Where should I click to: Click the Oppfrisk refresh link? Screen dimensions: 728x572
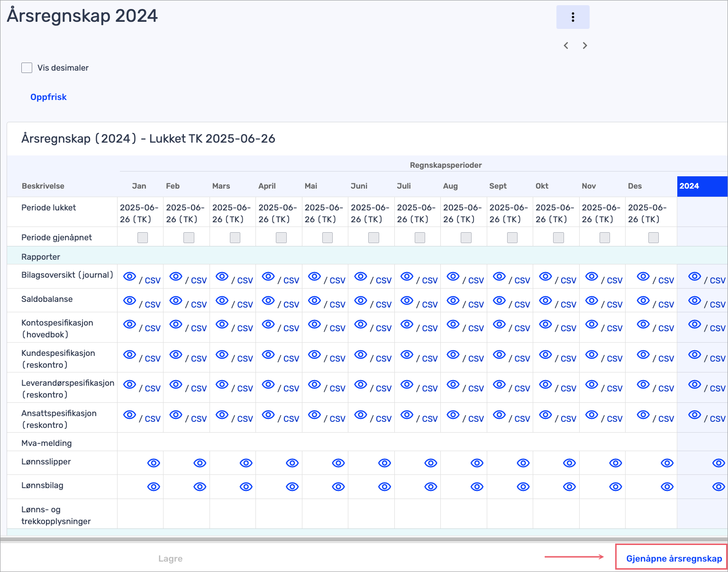[48, 97]
